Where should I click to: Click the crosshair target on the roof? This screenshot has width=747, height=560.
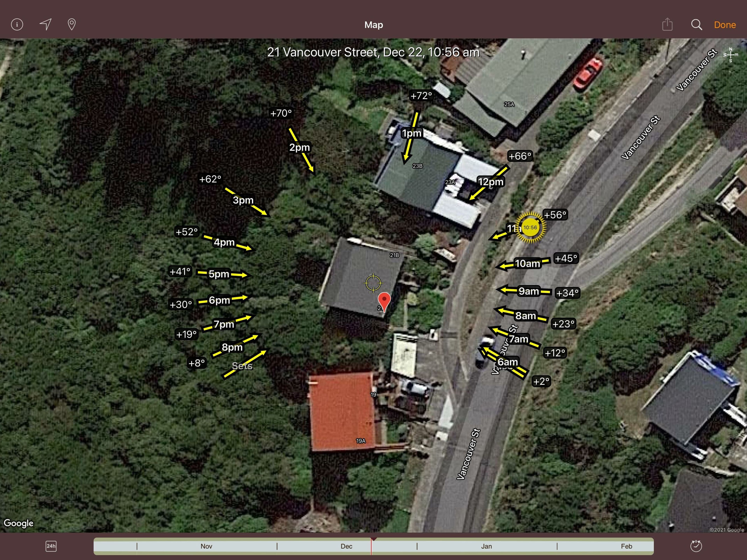point(373,283)
